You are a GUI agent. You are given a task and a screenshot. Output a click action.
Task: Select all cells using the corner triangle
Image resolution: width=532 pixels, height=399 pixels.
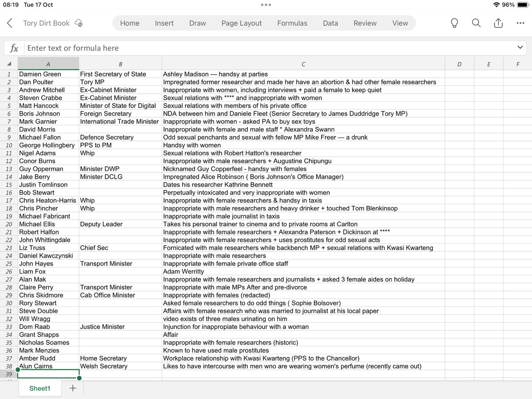click(9, 63)
